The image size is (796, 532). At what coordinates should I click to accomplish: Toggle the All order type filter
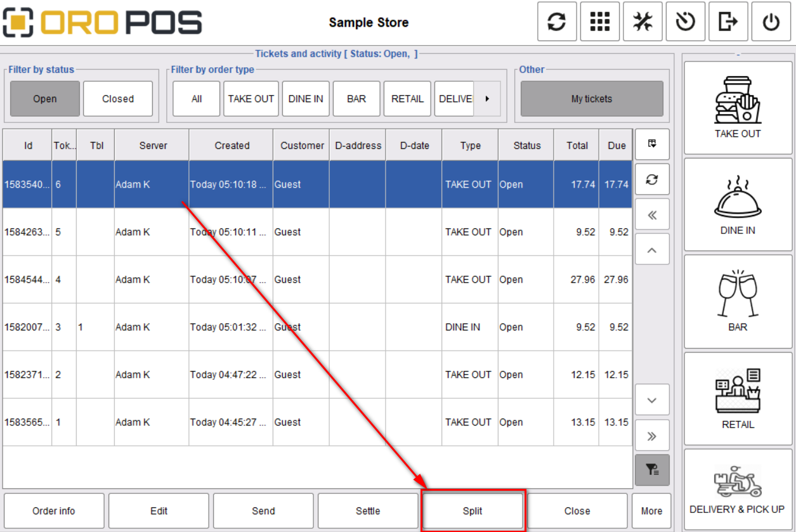tap(197, 99)
